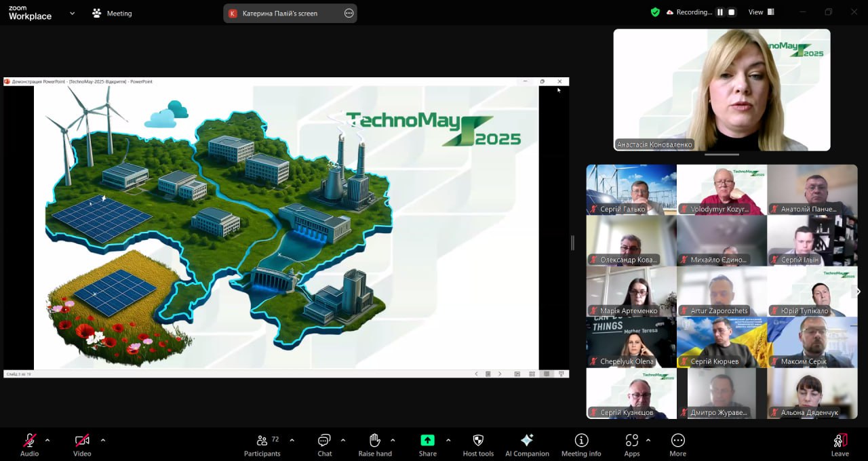The width and height of the screenshot is (868, 461).
Task: Expand the Apps options arrow
Action: [648, 440]
